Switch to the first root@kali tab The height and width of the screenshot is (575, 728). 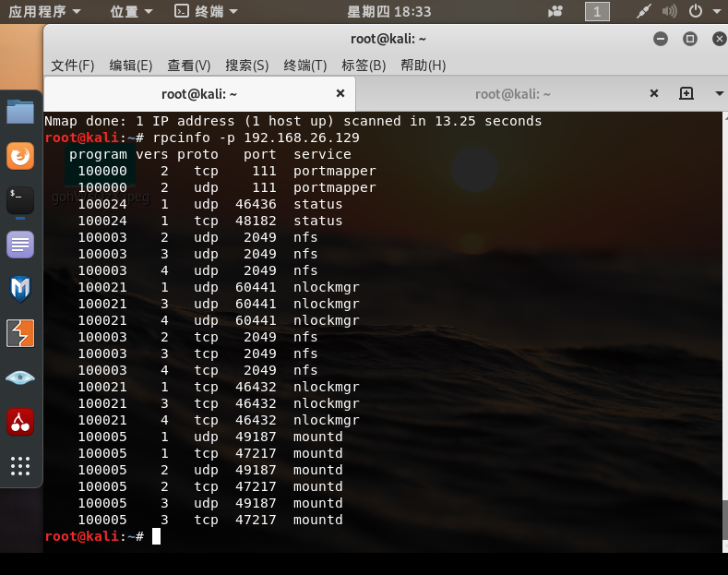199,94
